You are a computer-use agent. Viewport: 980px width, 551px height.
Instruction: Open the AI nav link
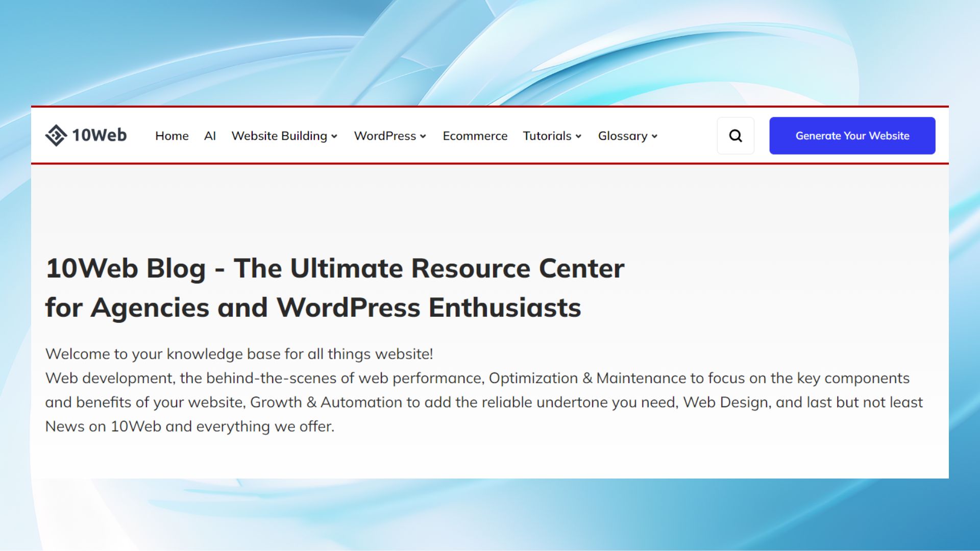point(210,136)
